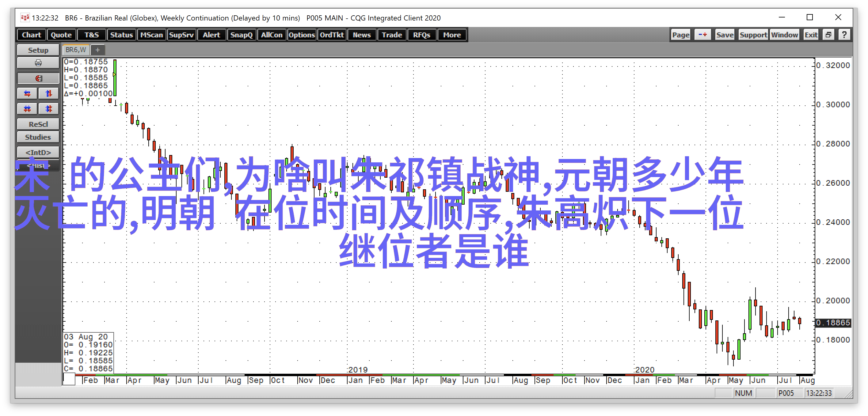Click the question mark help icon
The width and height of the screenshot is (868, 416).
coord(844,35)
